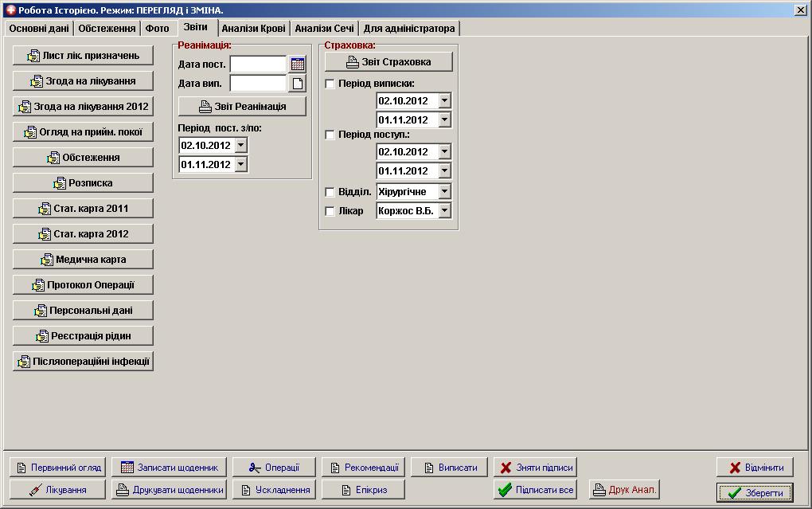Enable Період виписки checkbox
The image size is (812, 509).
[330, 84]
